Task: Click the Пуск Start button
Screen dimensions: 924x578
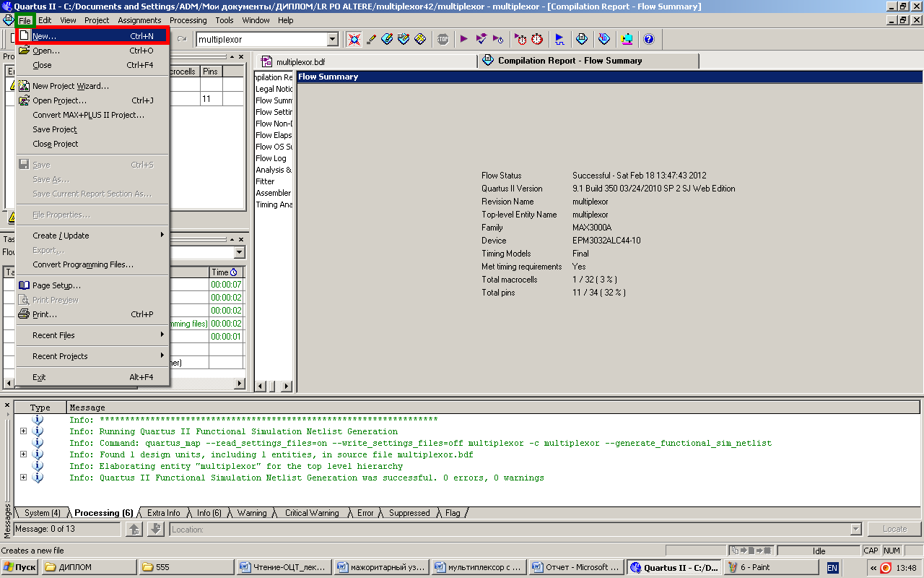Action: pos(20,567)
